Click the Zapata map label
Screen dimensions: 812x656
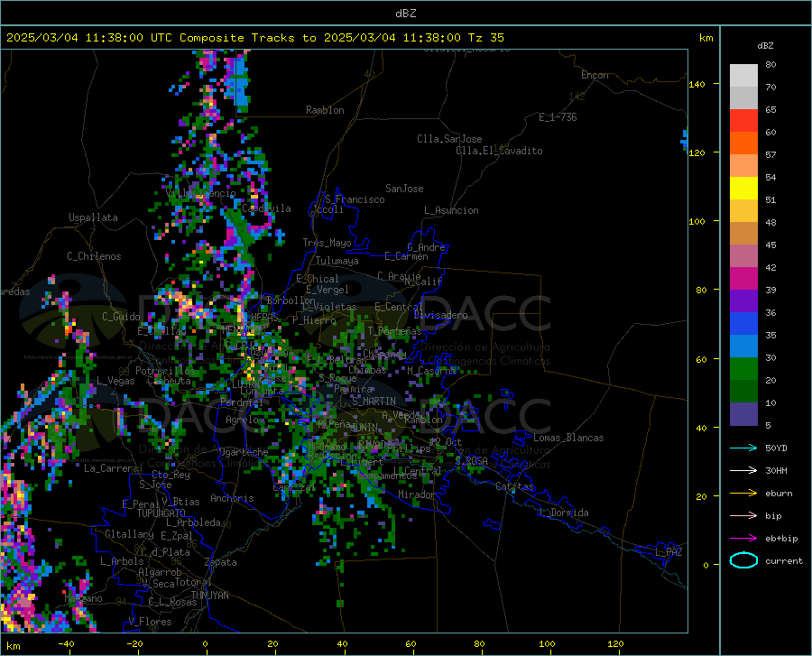tap(221, 562)
